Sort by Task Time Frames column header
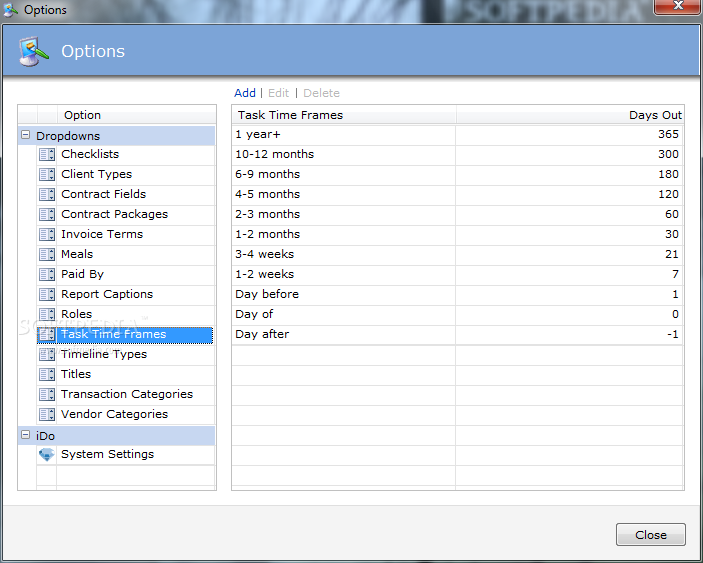This screenshot has height=563, width=703. [x=344, y=115]
